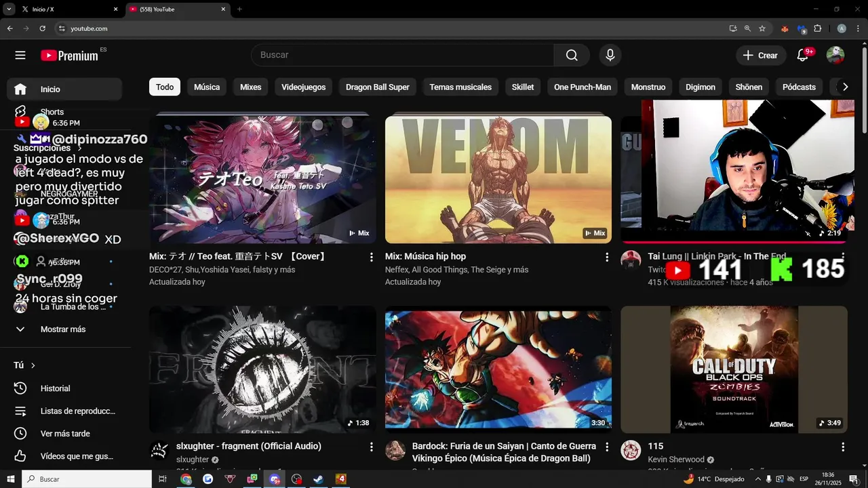This screenshot has height=488, width=868.
Task: Open Chrome profile avatar A
Action: pyautogui.click(x=842, y=28)
